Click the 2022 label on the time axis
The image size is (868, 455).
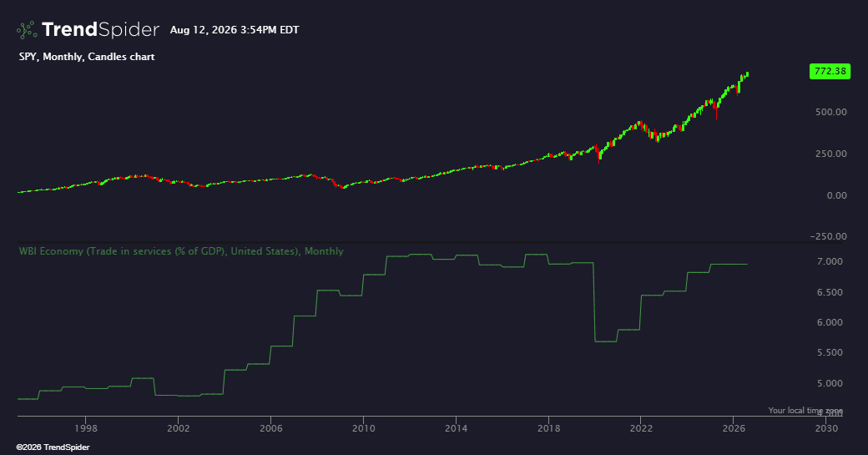click(x=641, y=428)
